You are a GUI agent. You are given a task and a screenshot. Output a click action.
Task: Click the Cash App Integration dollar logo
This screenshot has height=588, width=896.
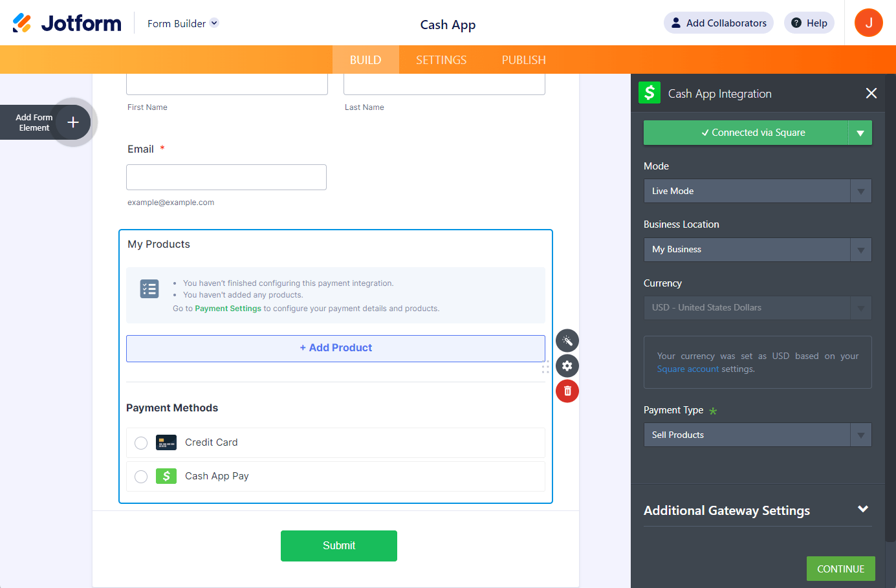(650, 93)
